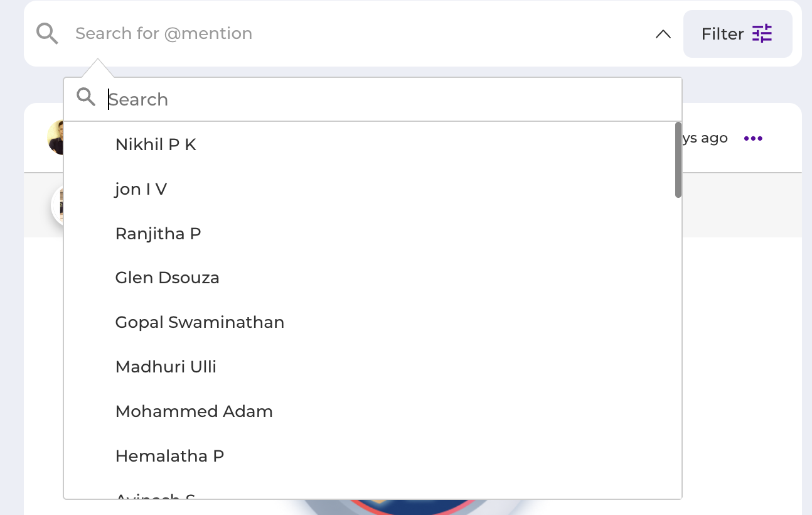Click the Filter sliders icon

click(x=762, y=33)
